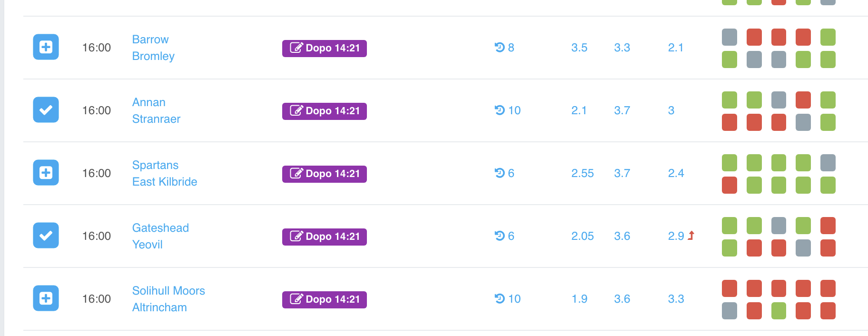Deselect the Gateshead vs Yeovil match
The height and width of the screenshot is (336, 868).
46,236
